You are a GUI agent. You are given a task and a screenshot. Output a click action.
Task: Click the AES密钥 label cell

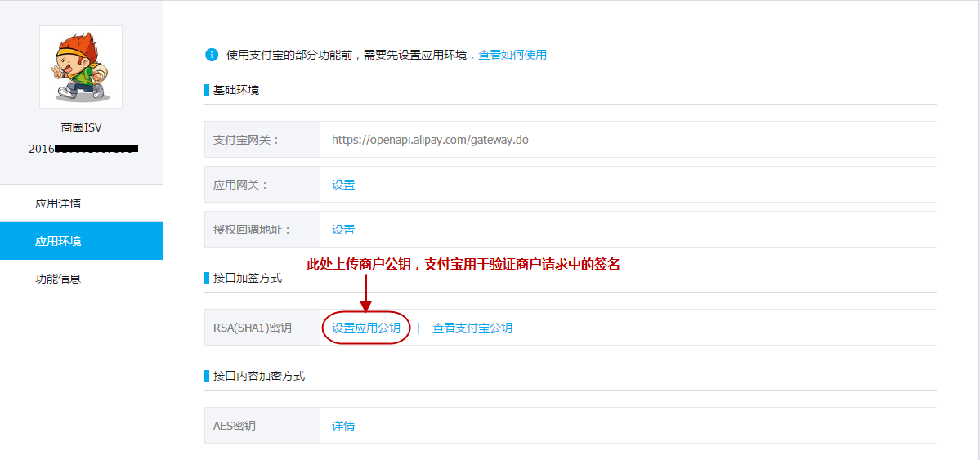pos(262,426)
